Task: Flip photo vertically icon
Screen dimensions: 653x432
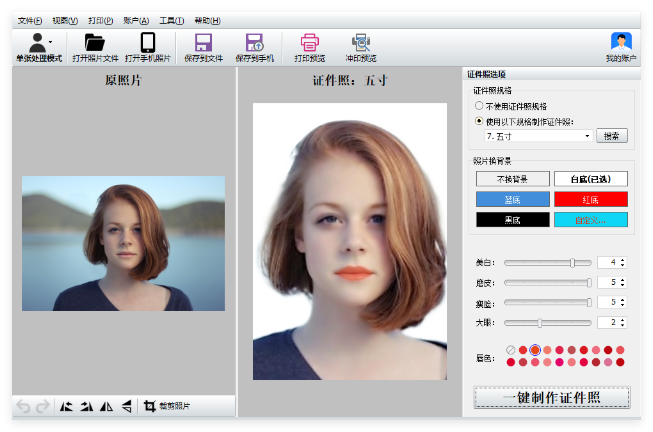Action: pos(127,406)
